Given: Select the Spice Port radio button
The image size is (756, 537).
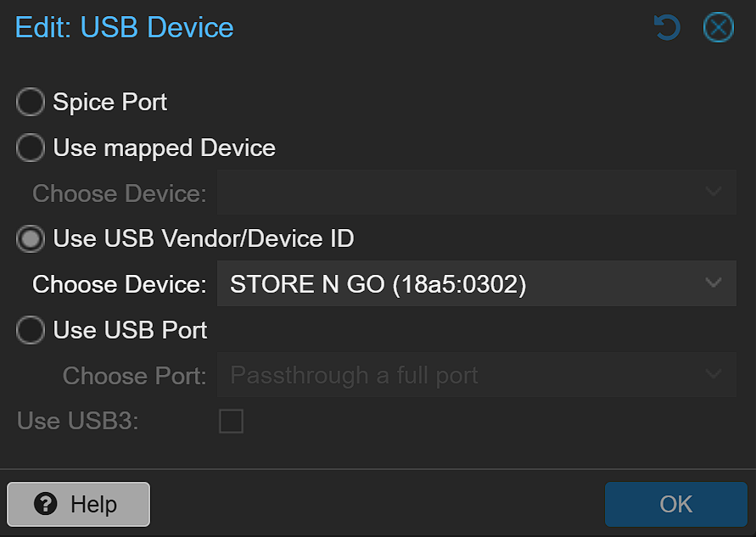Looking at the screenshot, I should tap(31, 103).
